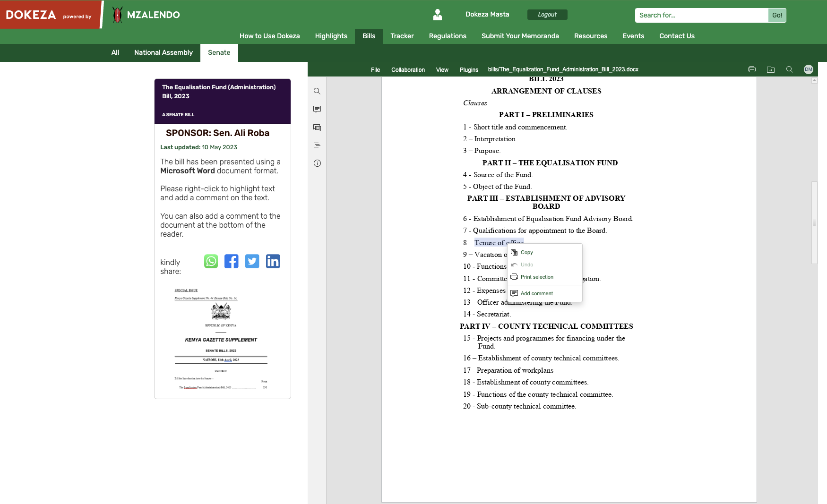
Task: Open the Collaboration menu
Action: [x=408, y=70]
